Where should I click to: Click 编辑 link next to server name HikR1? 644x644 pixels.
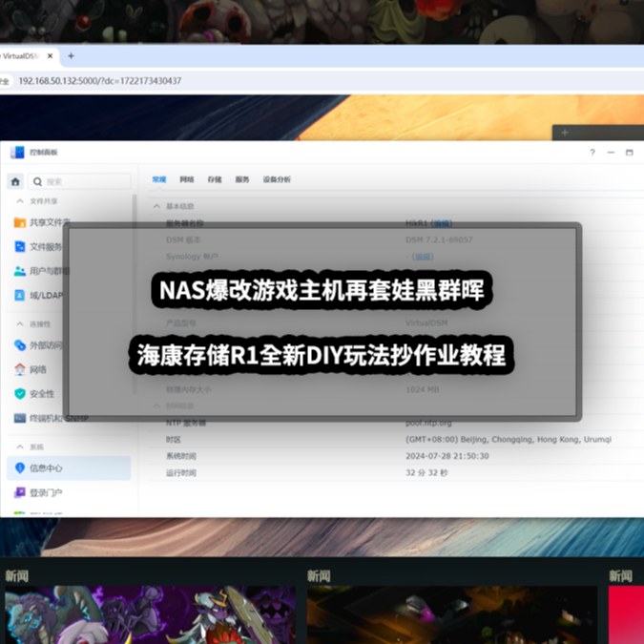click(x=442, y=223)
